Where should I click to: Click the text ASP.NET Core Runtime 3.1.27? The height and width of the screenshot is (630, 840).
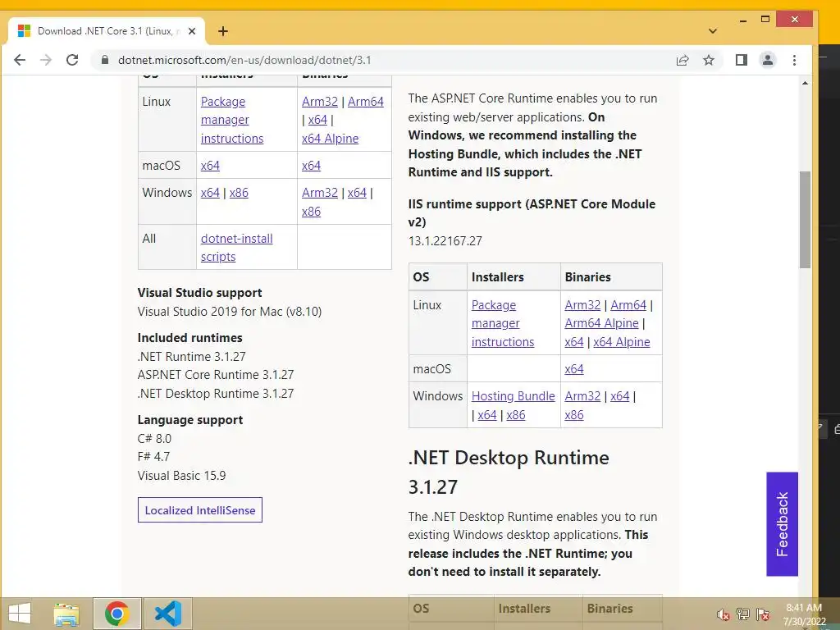coord(216,374)
